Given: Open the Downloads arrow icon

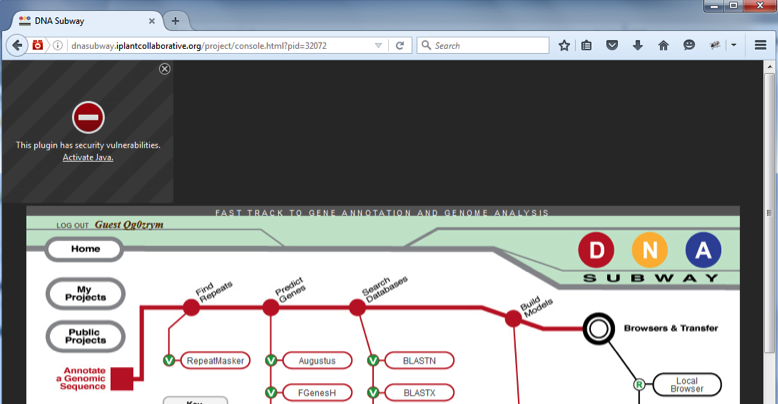Looking at the screenshot, I should click(638, 46).
